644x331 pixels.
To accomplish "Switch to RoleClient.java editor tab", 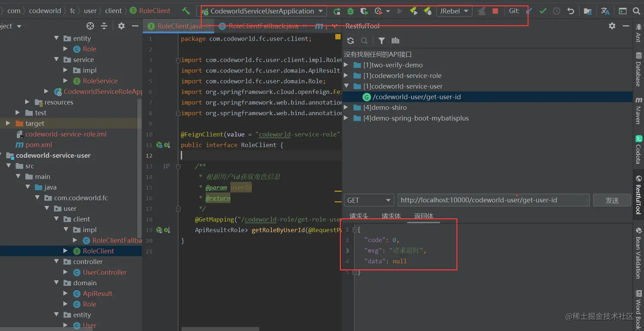I will coord(178,26).
